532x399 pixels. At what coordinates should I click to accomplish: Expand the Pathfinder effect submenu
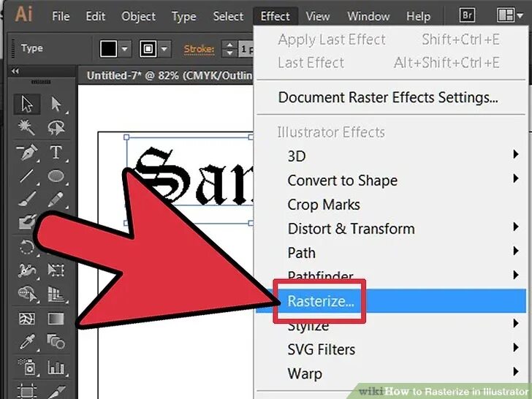coord(391,275)
